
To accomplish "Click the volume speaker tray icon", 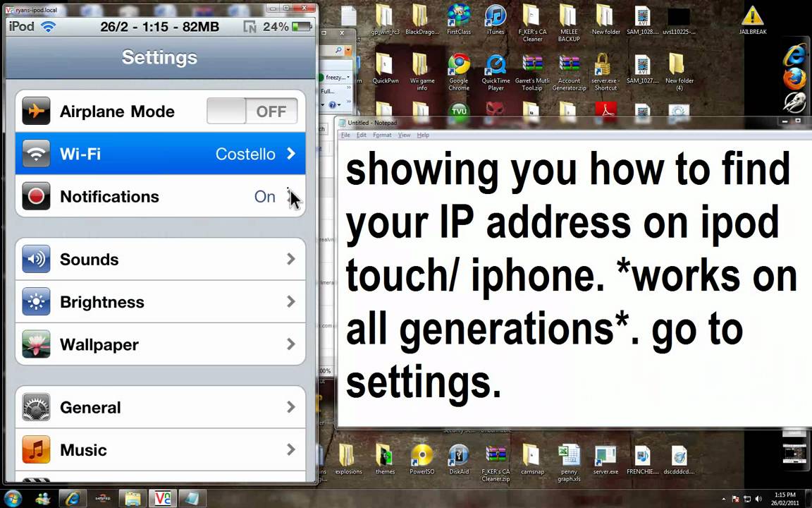I will [x=758, y=500].
